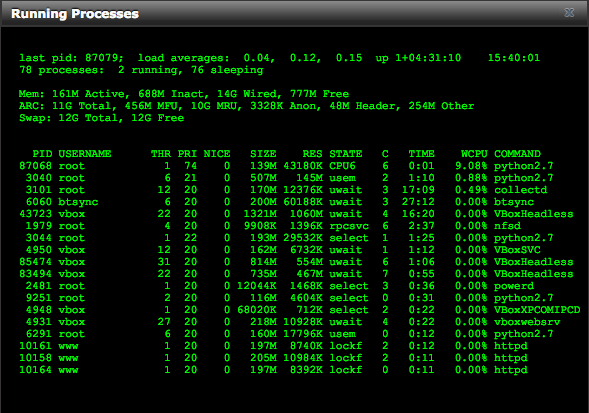Click PID 85474 in the list
589x413 pixels.
coord(36,262)
